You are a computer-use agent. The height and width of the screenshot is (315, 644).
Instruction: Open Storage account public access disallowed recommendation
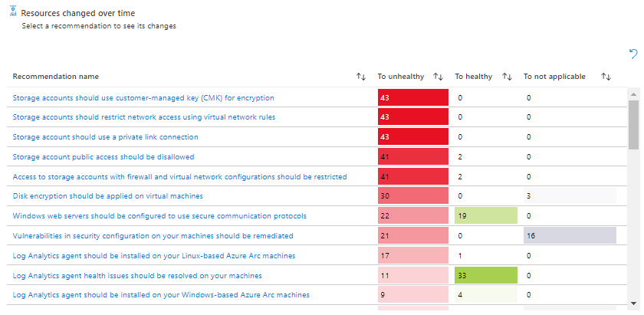pyautogui.click(x=103, y=156)
